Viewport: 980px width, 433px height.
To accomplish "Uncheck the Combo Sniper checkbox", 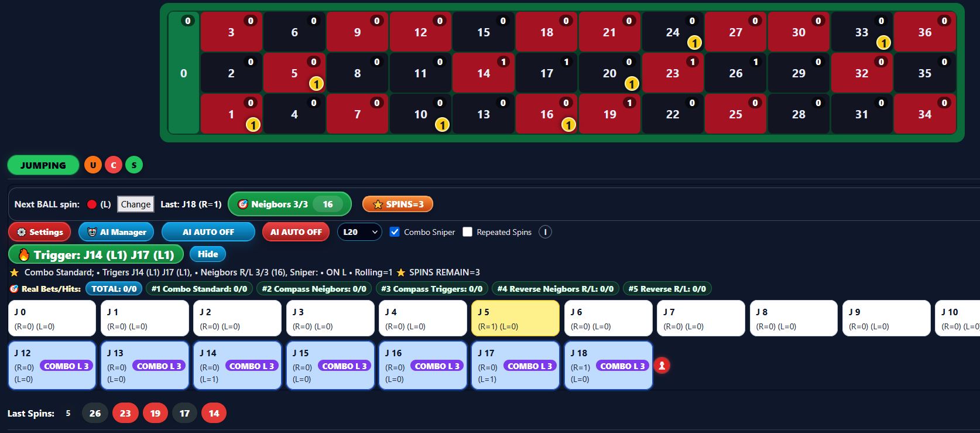I will click(395, 232).
